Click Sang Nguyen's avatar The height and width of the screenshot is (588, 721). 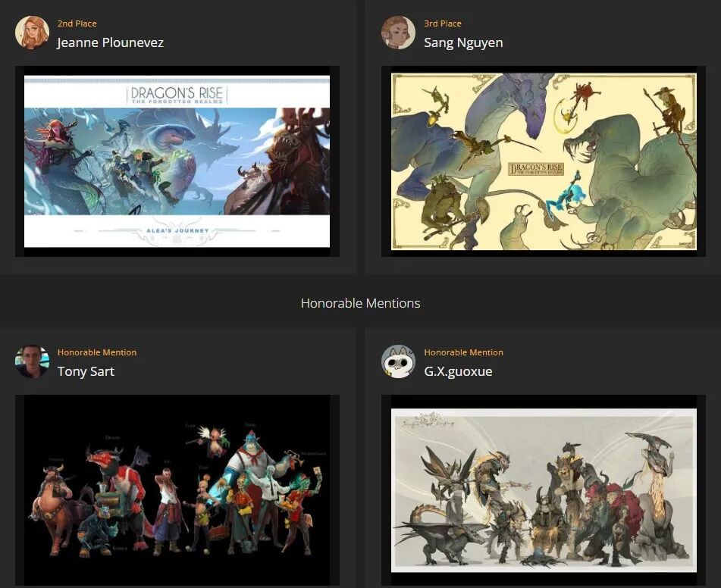click(x=398, y=33)
